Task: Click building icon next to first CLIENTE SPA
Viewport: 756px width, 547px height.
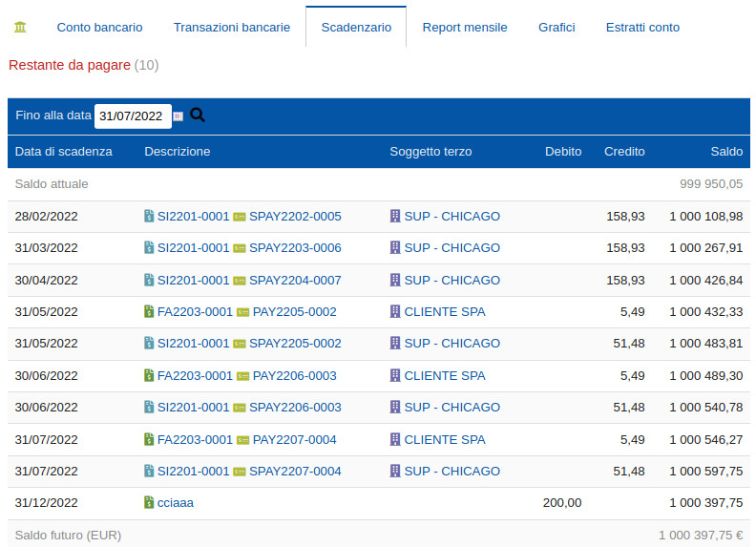Action: 395,312
